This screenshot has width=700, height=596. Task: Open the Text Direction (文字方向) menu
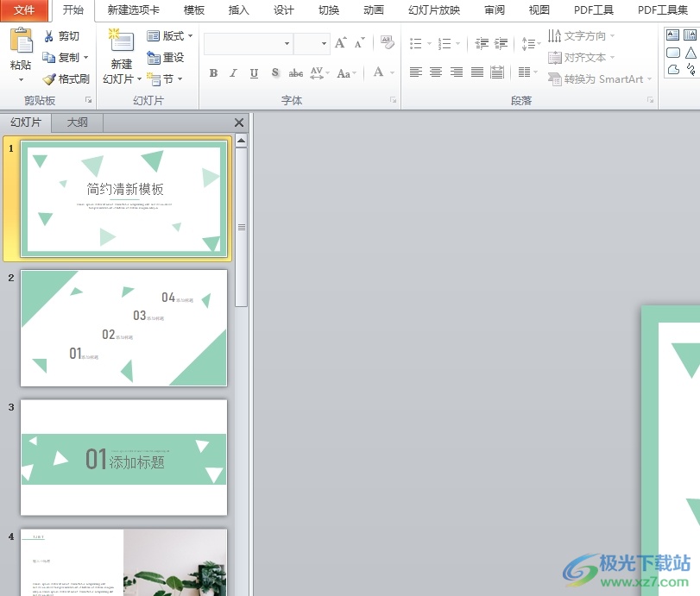582,35
